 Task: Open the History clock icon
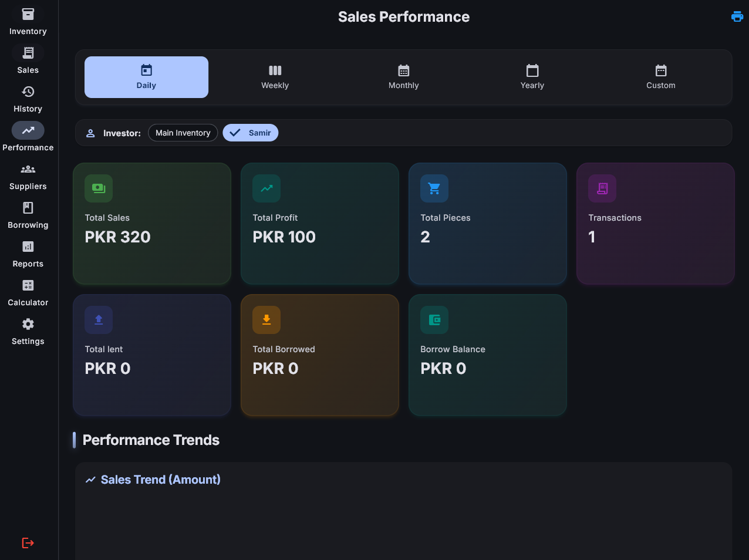pyautogui.click(x=28, y=92)
